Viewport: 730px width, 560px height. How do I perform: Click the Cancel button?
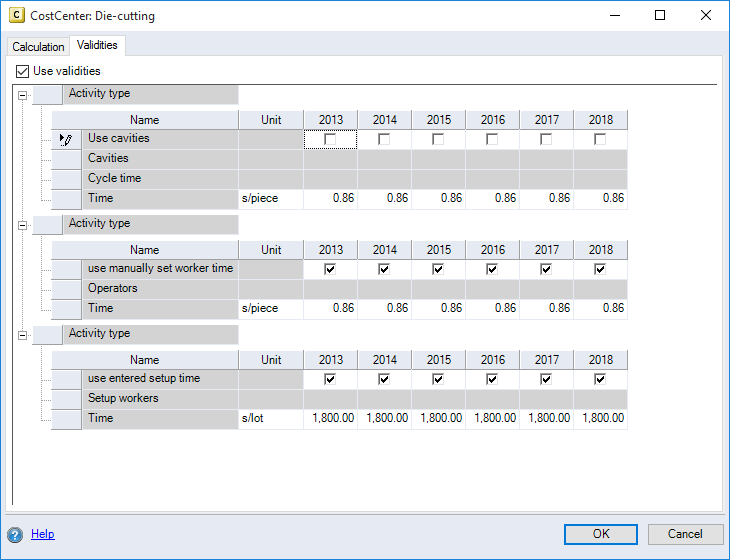pos(685,534)
